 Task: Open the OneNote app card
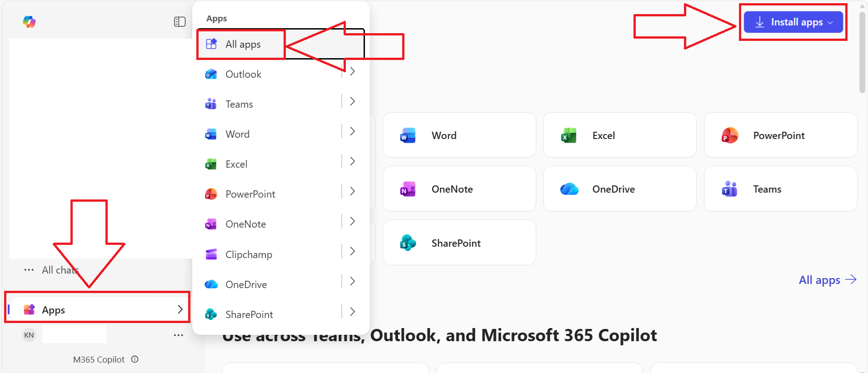click(459, 189)
